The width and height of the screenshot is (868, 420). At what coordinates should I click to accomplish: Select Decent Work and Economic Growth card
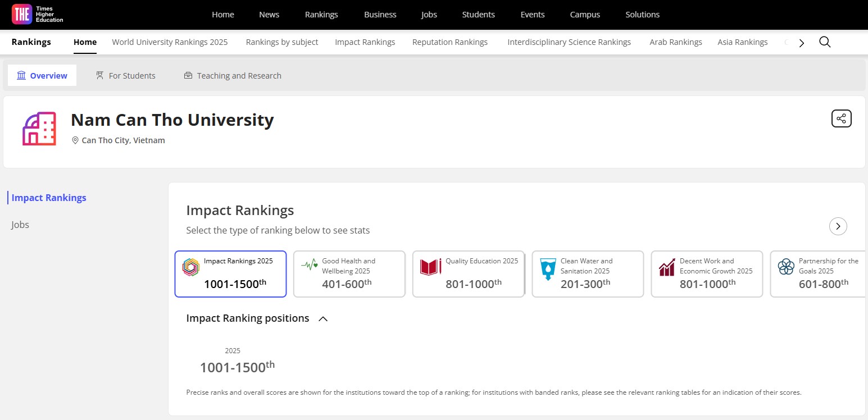tap(707, 273)
